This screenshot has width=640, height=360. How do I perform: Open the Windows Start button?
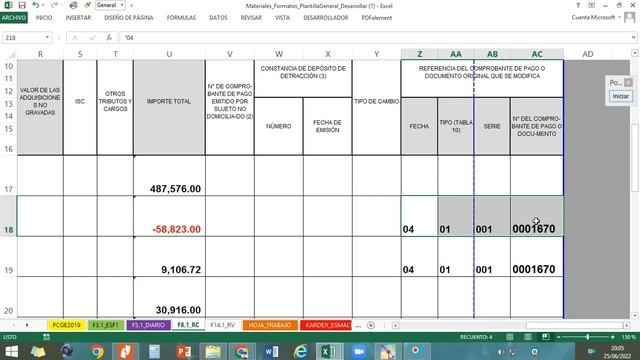(x=11, y=351)
